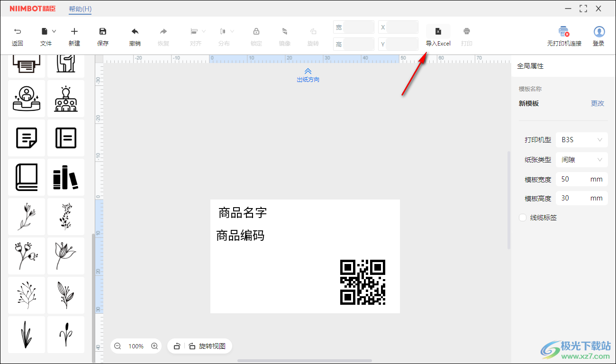
Task: Insert the tulip stem flower icon
Action: [x=27, y=217]
